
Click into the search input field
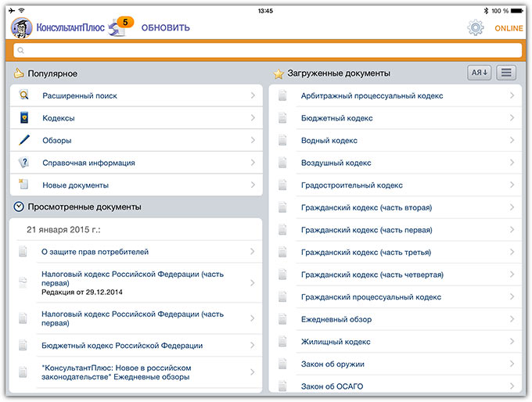[268, 51]
